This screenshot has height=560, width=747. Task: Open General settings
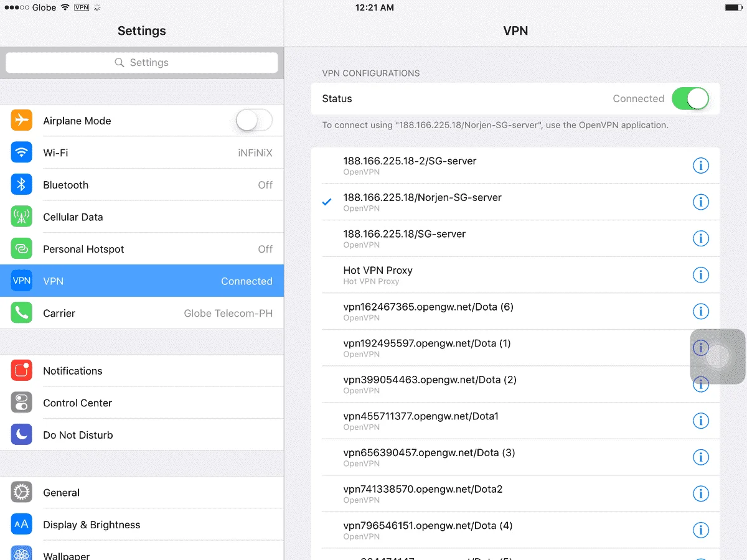pos(142,492)
